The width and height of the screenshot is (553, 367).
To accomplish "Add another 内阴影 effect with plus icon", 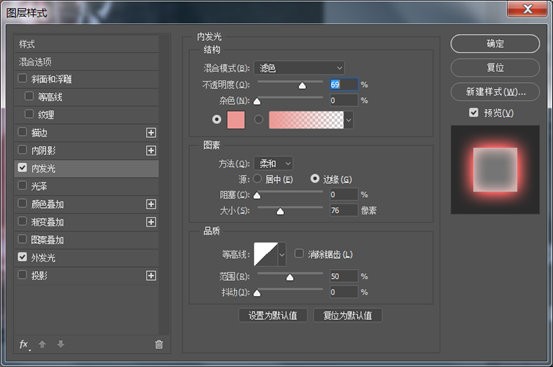I will click(151, 151).
